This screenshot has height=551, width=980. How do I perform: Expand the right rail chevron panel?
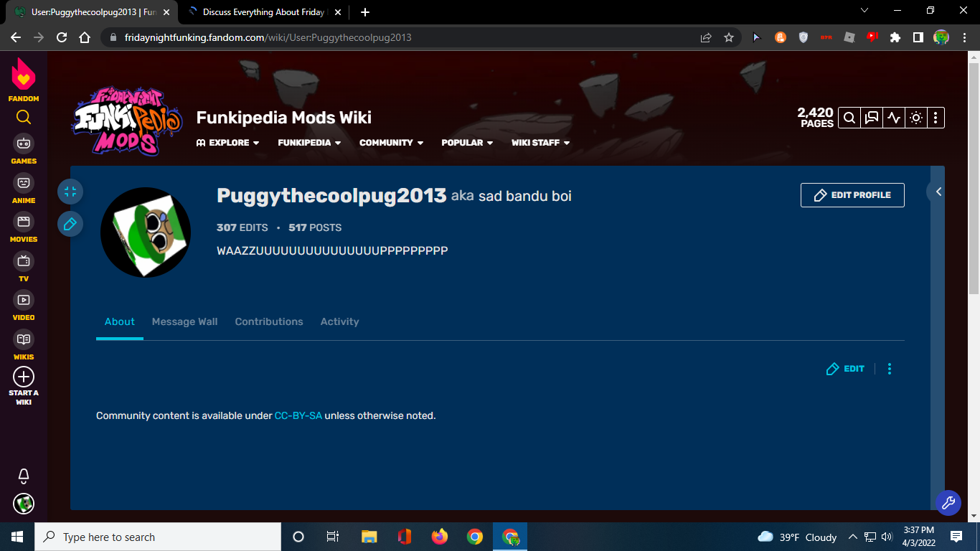pyautogui.click(x=938, y=192)
